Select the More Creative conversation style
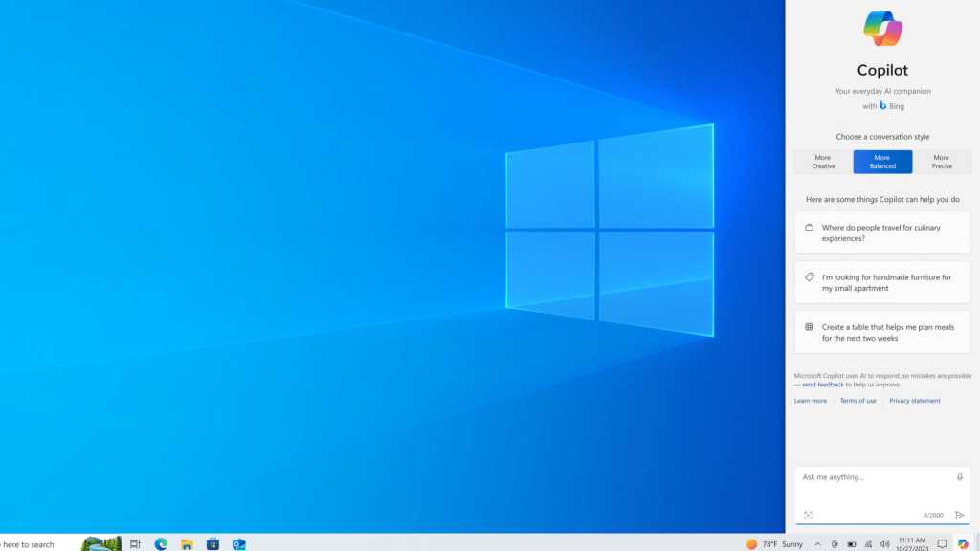 (822, 162)
